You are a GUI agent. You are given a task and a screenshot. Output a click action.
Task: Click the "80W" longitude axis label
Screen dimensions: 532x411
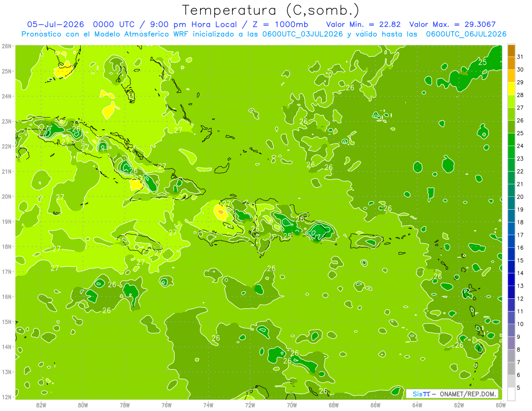click(x=83, y=405)
